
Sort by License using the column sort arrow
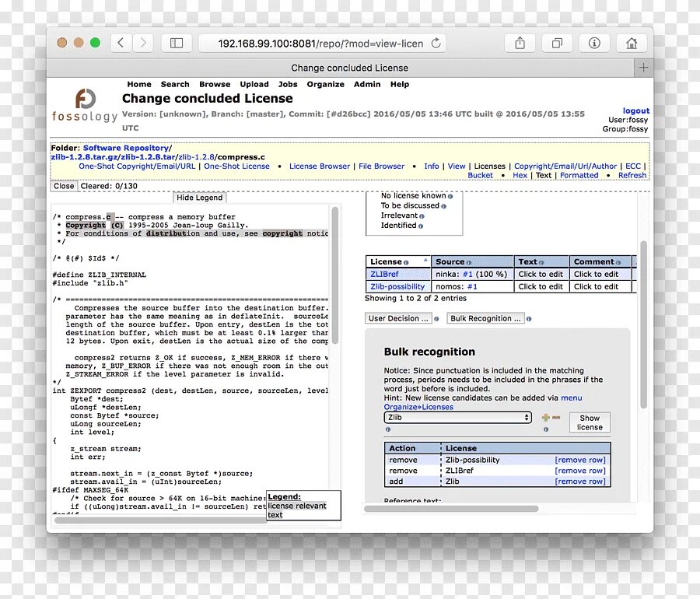(425, 259)
